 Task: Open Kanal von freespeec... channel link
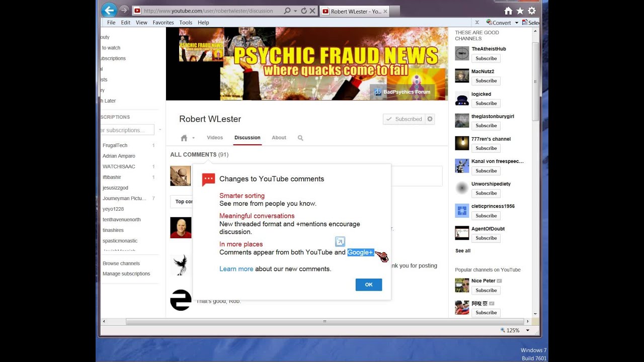pos(497,161)
